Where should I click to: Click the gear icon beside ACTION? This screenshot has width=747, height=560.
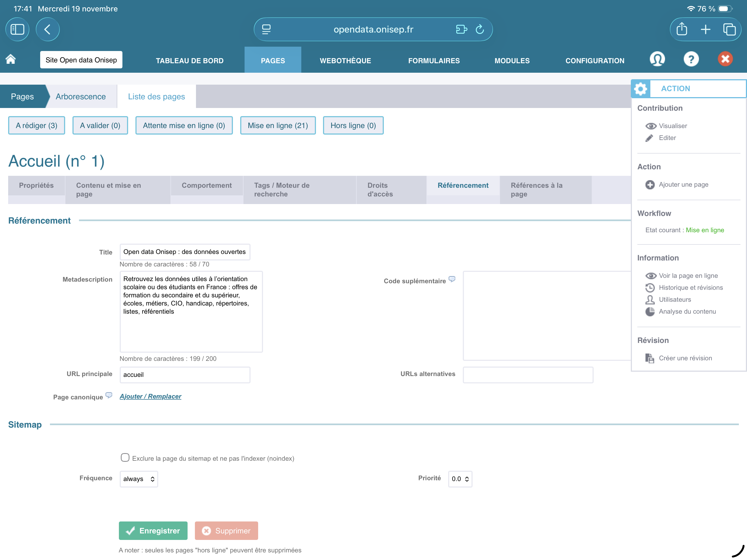(640, 89)
